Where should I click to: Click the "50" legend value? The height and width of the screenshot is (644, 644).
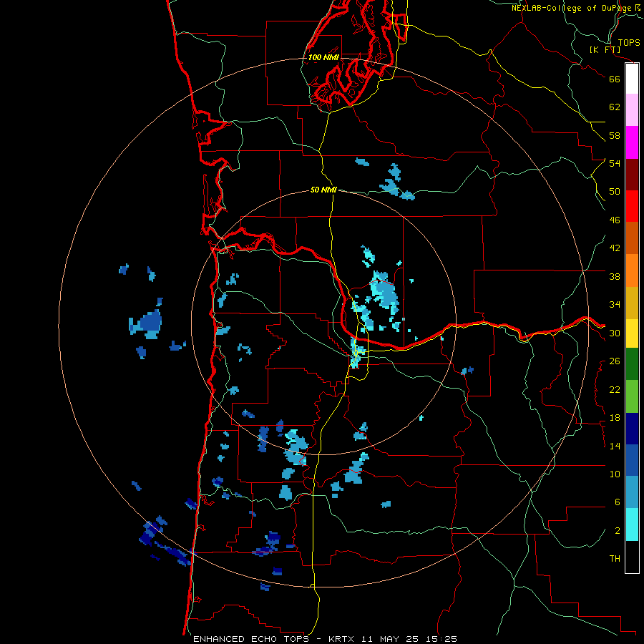pyautogui.click(x=615, y=191)
